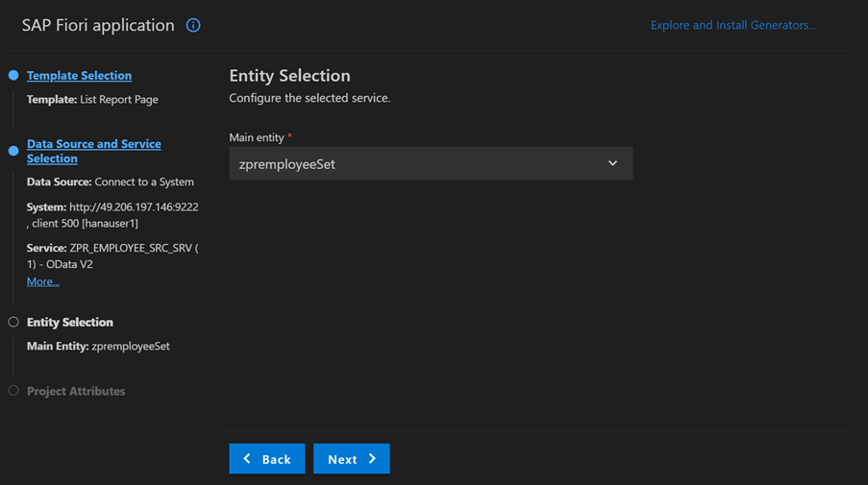Expand the Main entity dropdown arrow
The image size is (868, 485).
coord(613,163)
